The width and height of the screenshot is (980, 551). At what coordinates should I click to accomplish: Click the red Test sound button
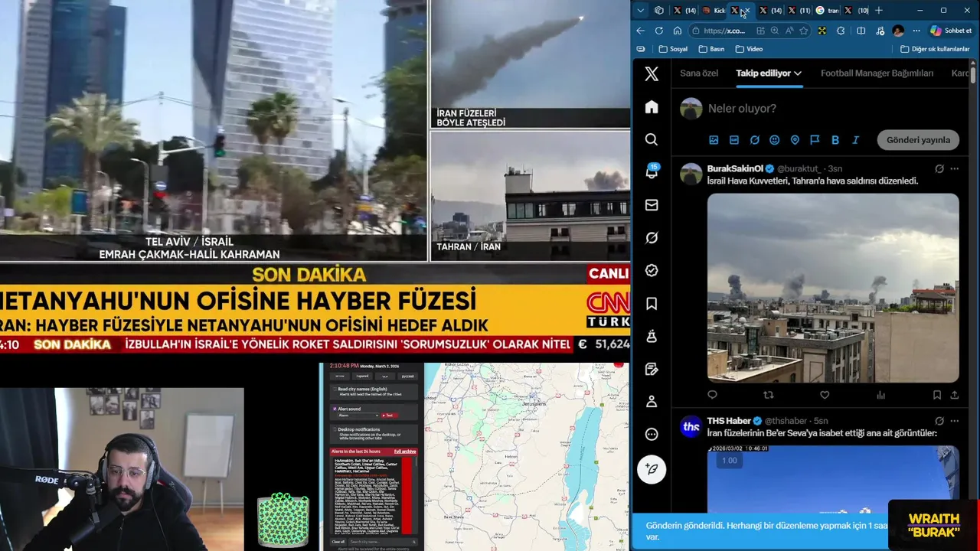(389, 415)
